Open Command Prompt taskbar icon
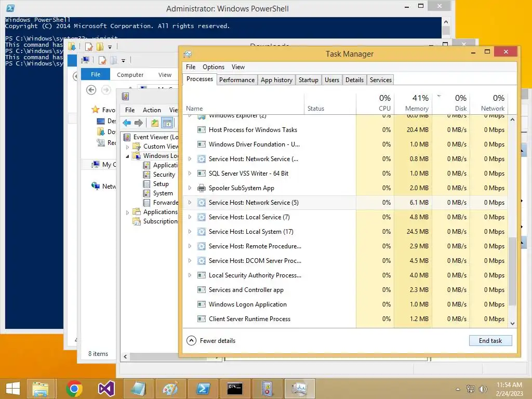This screenshot has height=399, width=532. [235, 389]
